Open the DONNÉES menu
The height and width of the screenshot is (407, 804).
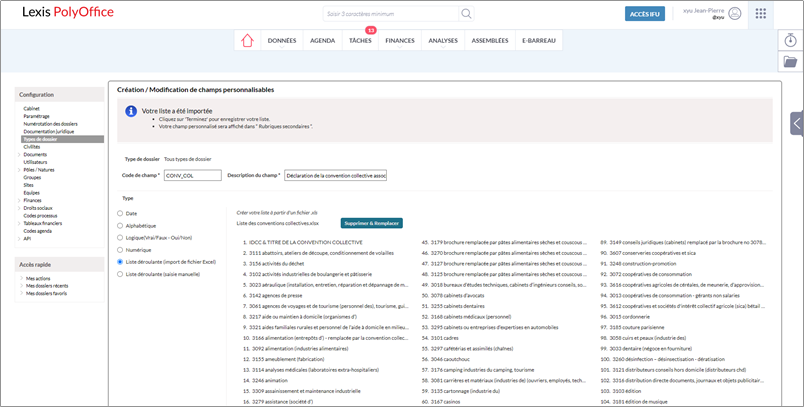(282, 40)
